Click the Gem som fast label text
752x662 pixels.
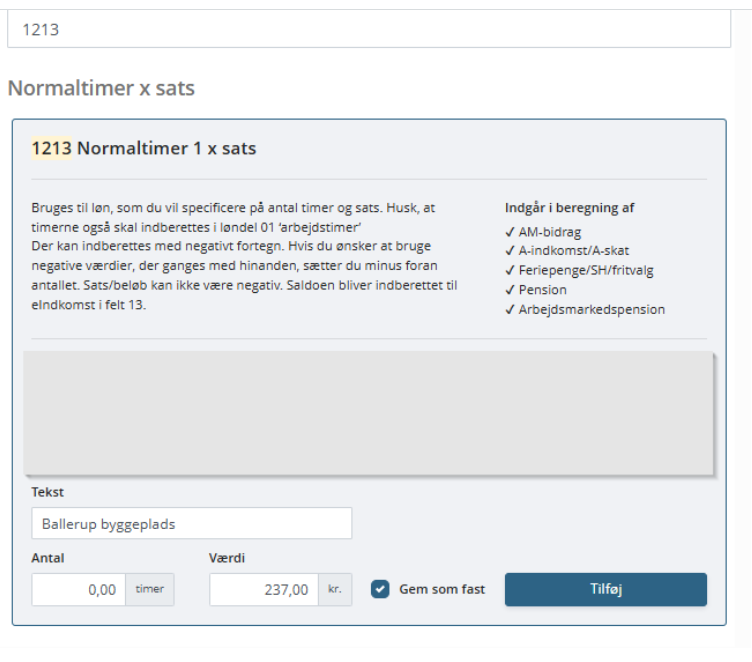click(x=441, y=589)
